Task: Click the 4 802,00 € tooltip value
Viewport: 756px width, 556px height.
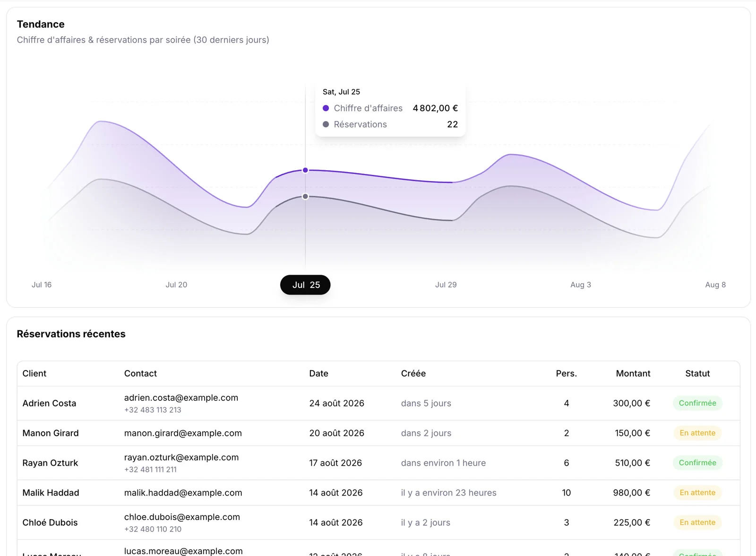Action: pyautogui.click(x=435, y=108)
